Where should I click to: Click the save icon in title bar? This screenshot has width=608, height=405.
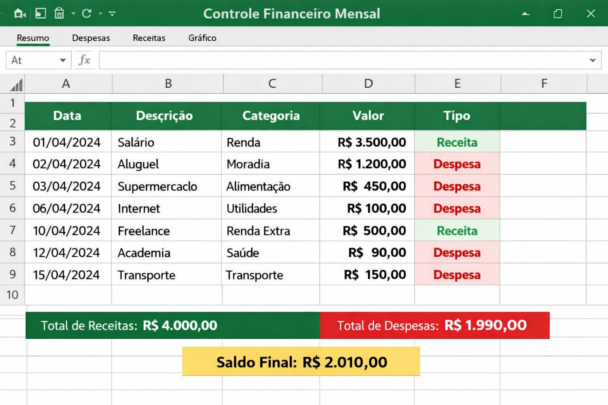point(40,14)
